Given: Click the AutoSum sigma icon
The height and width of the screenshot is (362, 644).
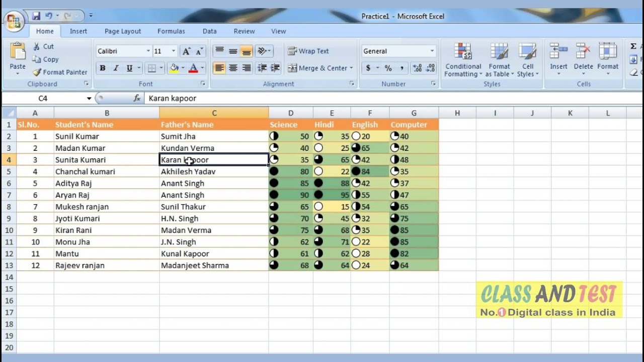Looking at the screenshot, I should pyautogui.click(x=633, y=46).
